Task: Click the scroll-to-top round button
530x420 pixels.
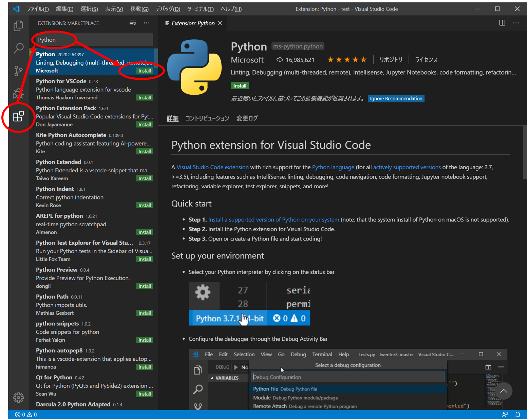Action: (x=504, y=391)
